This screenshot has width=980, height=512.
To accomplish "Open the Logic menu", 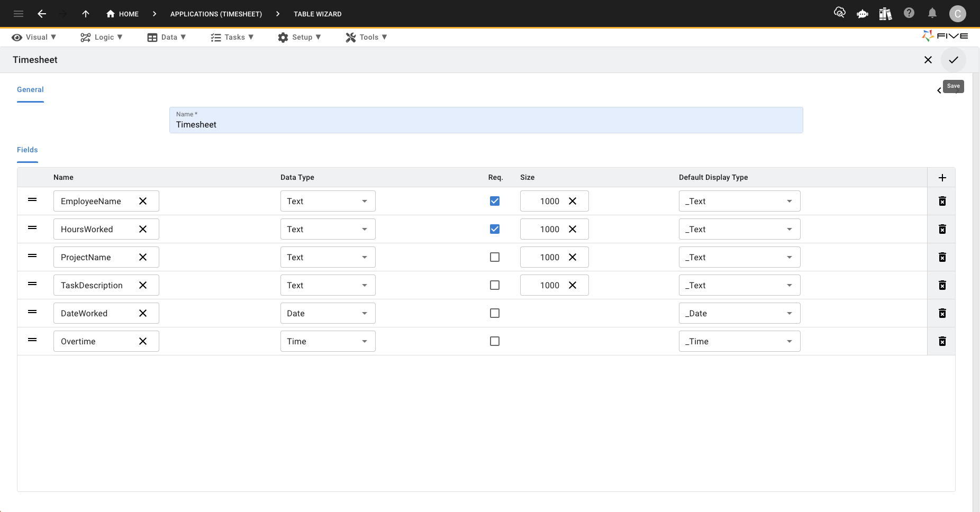I will (x=102, y=37).
